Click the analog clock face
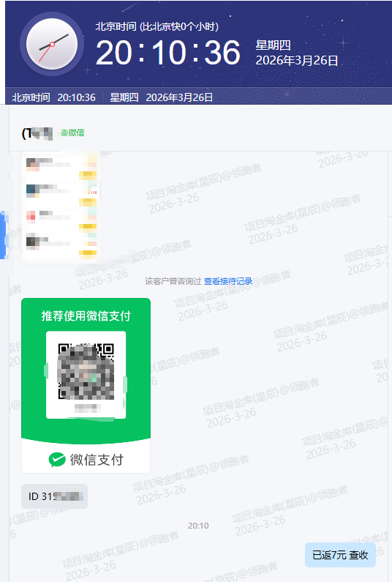 [52, 44]
